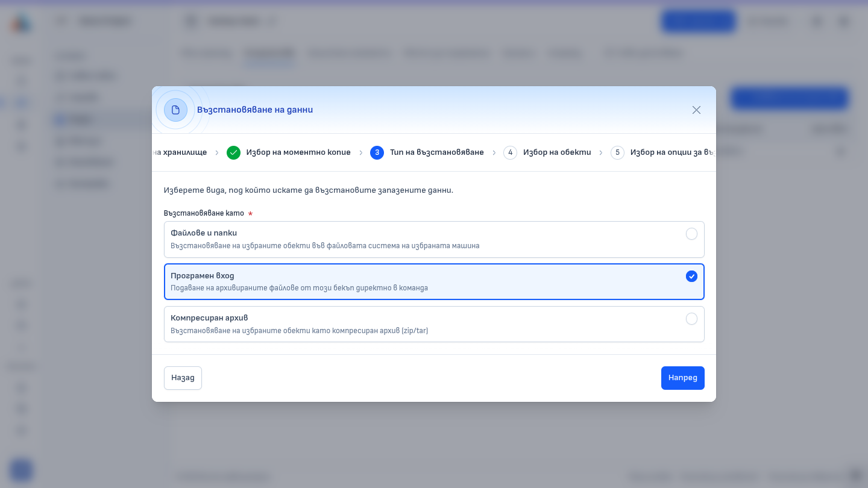Go back with the Назад button
868x488 pixels.
coord(183,378)
